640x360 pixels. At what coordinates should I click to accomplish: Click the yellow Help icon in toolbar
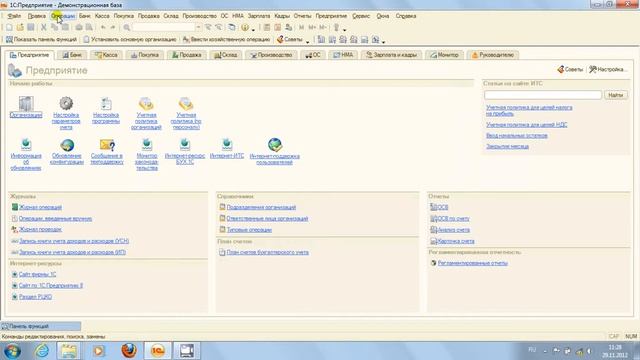(x=244, y=27)
